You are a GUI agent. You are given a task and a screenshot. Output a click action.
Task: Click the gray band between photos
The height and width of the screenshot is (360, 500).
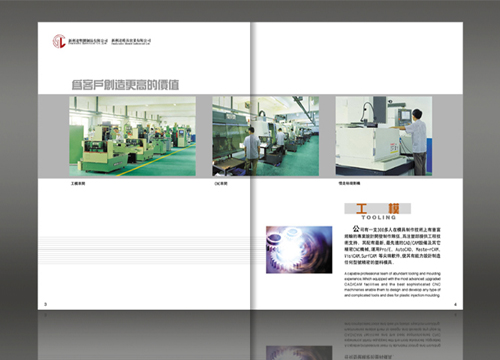point(204,136)
